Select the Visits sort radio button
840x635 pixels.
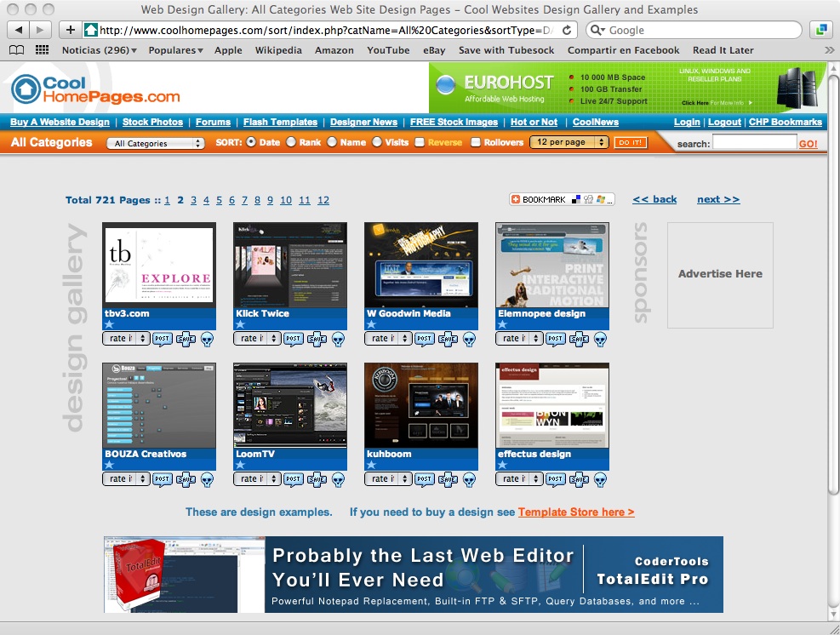377,142
